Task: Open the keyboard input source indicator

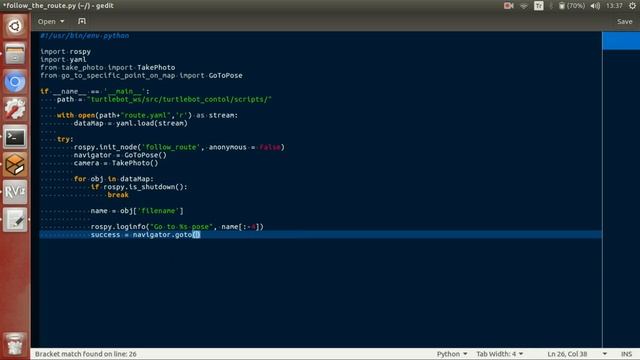Action: [x=539, y=6]
